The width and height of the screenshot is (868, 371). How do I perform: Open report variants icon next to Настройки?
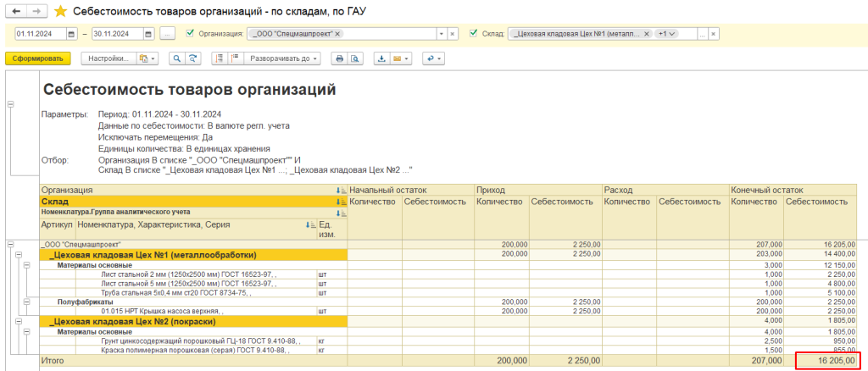click(x=147, y=58)
